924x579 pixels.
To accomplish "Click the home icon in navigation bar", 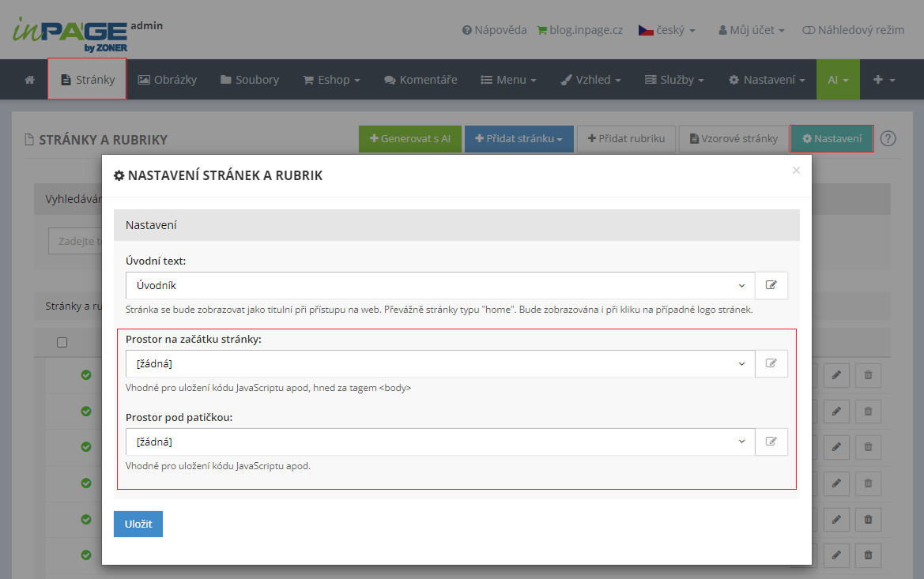I will click(x=29, y=80).
